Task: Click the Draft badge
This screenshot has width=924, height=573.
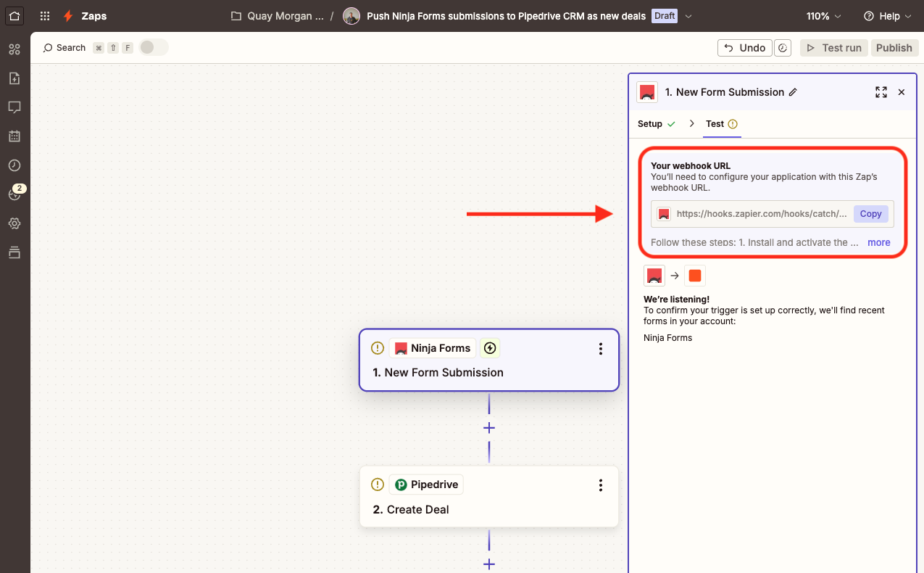Action: pyautogui.click(x=665, y=16)
